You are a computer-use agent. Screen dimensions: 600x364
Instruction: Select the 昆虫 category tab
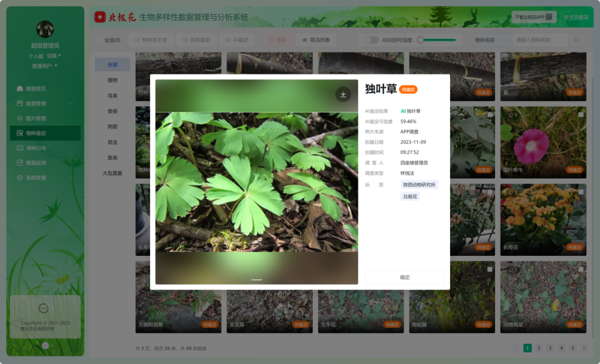tap(112, 142)
